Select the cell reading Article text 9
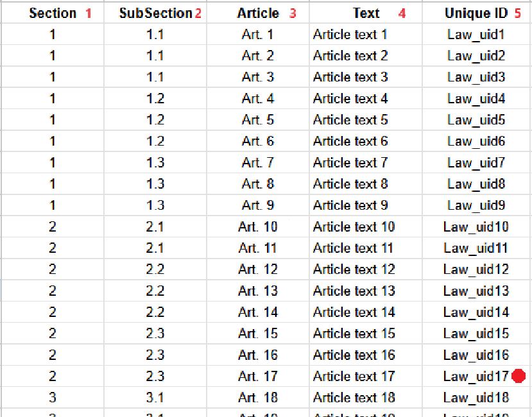The width and height of the screenshot is (532, 417). click(350, 205)
